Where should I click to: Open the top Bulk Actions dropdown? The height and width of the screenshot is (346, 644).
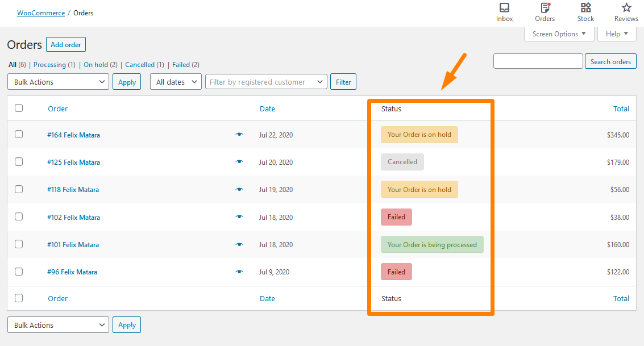[x=59, y=82]
